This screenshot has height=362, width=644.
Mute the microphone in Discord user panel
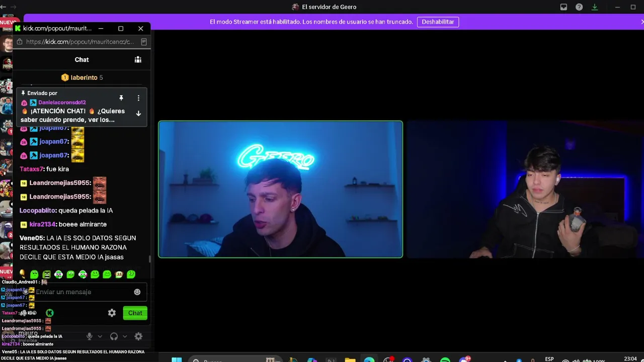pyautogui.click(x=90, y=336)
